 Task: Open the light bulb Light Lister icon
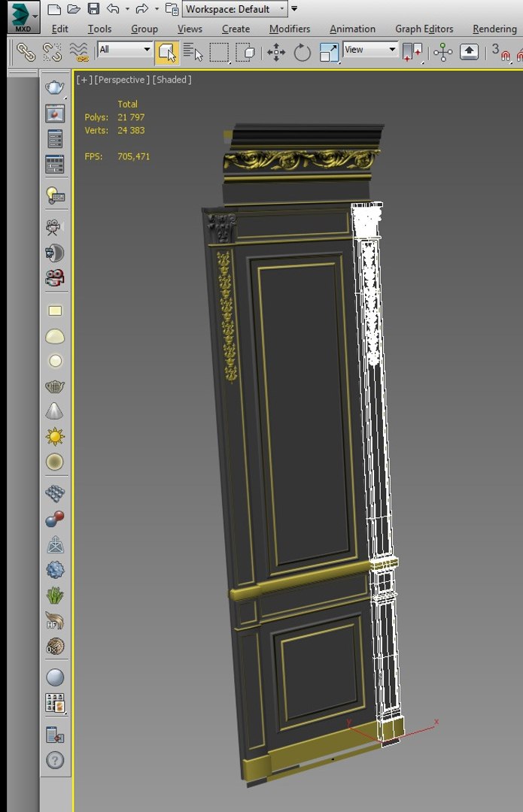click(55, 195)
